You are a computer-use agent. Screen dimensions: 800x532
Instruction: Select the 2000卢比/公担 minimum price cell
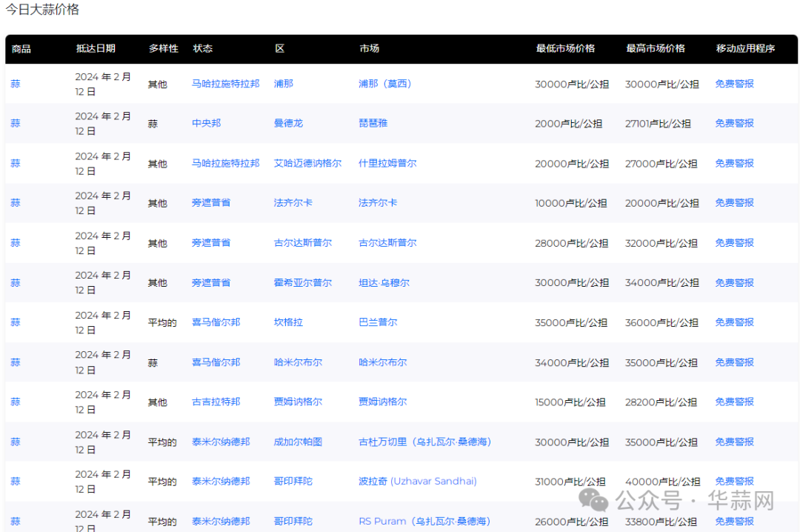[568, 124]
